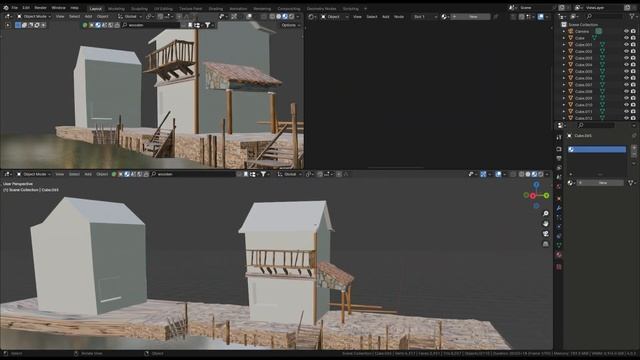Toggle render camera icon for Cube.002

tap(633, 51)
